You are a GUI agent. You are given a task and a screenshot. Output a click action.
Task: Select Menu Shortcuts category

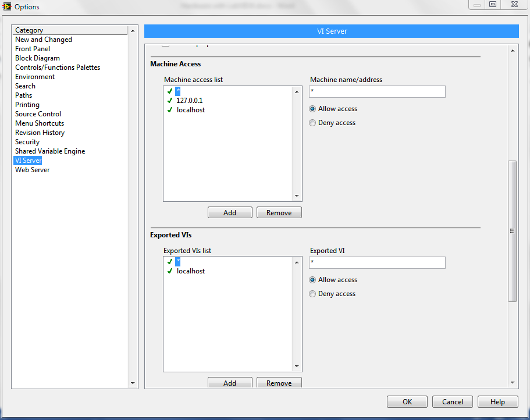point(39,123)
